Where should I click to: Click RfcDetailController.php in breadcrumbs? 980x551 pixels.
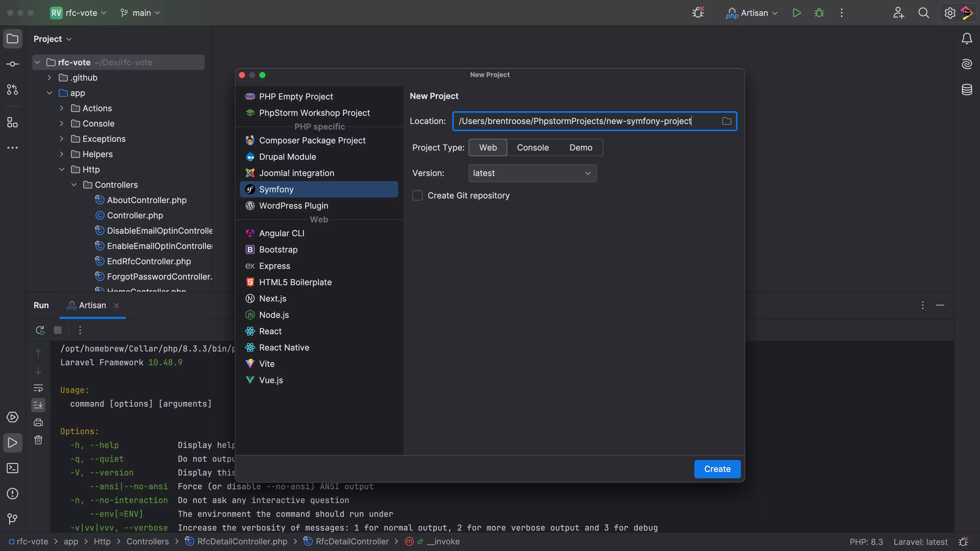(242, 542)
